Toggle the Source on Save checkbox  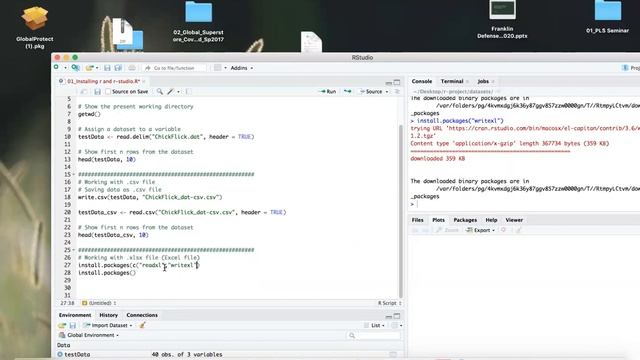click(x=108, y=92)
